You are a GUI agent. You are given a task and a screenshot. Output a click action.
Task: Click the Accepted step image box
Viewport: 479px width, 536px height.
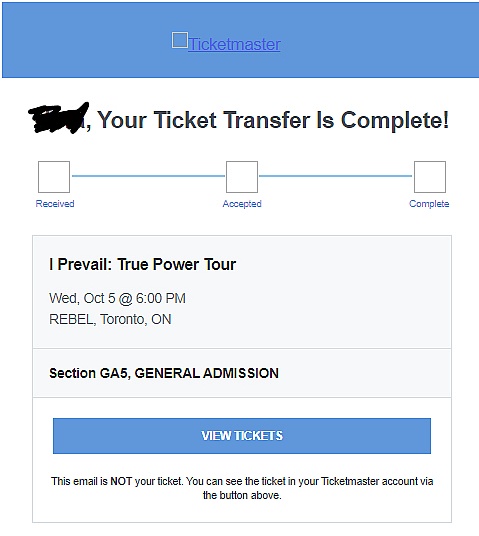point(242,177)
